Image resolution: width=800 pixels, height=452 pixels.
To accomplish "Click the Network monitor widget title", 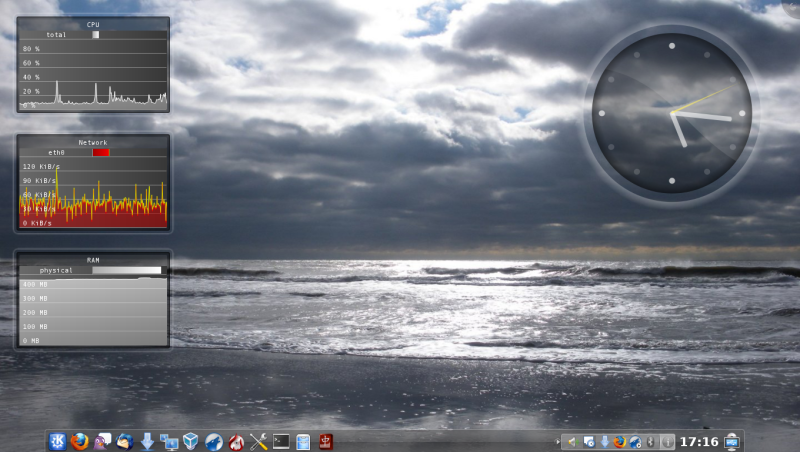I will [x=93, y=142].
